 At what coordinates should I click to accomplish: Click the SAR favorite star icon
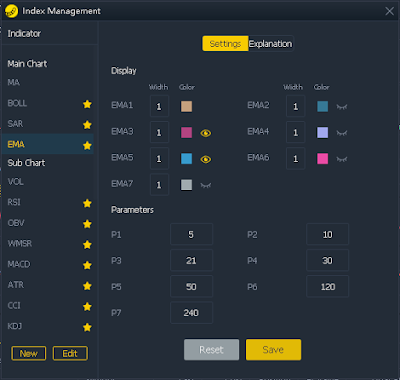click(87, 125)
